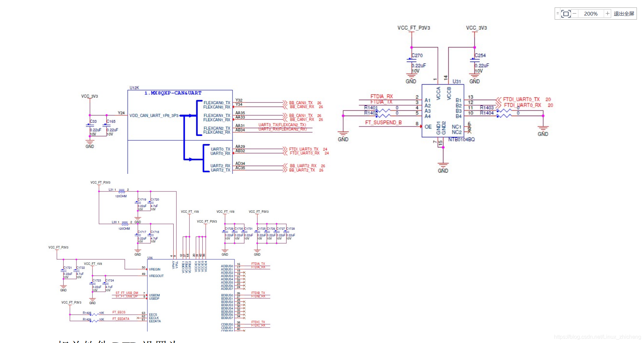Exit fullscreen via 退出全屏 button

(x=624, y=14)
